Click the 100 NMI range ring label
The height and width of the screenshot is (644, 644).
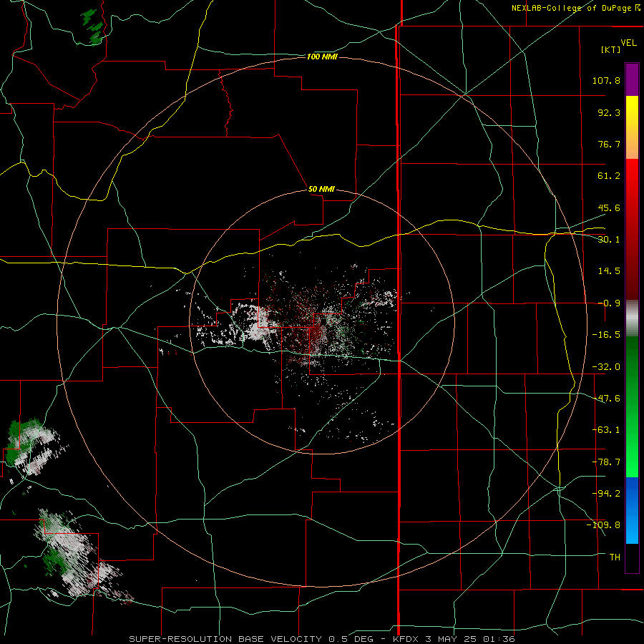tap(322, 57)
